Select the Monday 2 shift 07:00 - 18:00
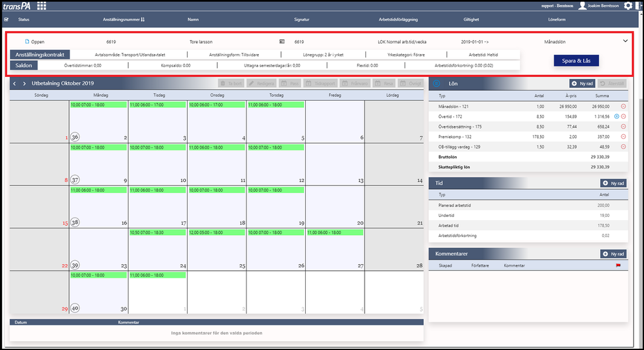The image size is (644, 350). 98,105
